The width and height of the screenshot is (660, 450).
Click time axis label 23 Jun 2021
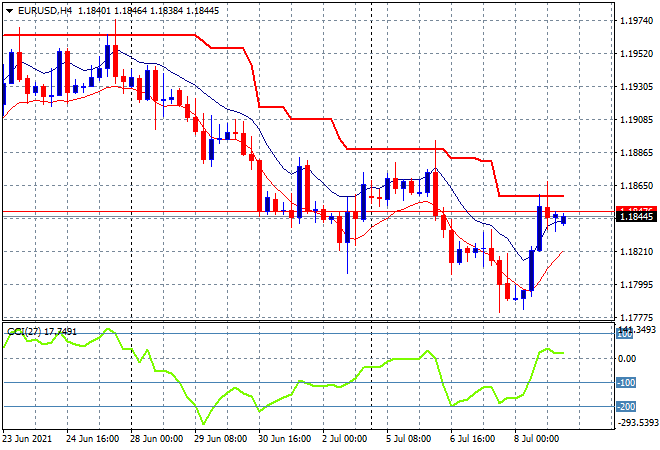coord(27,439)
